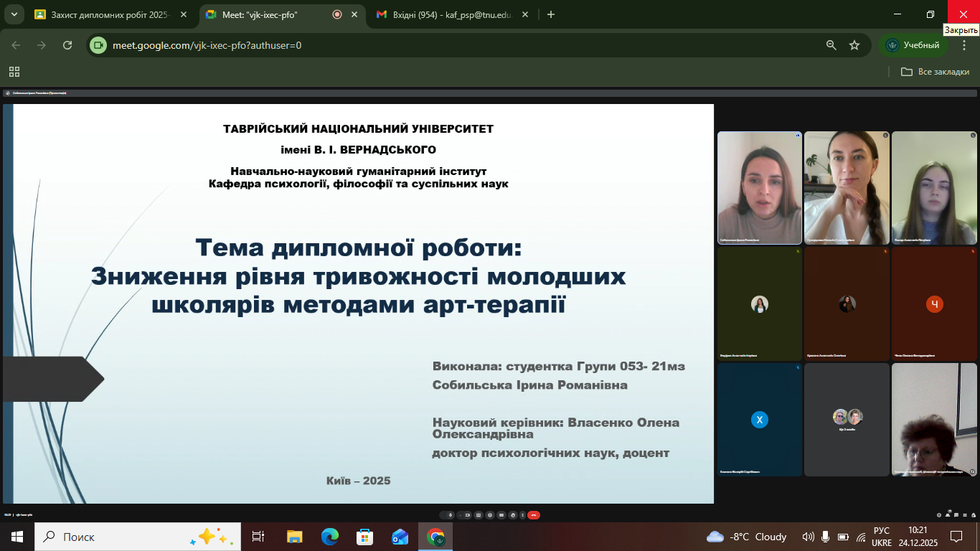This screenshot has width=980, height=551.
Task: Click the camera permission icon in address bar
Action: (x=98, y=45)
